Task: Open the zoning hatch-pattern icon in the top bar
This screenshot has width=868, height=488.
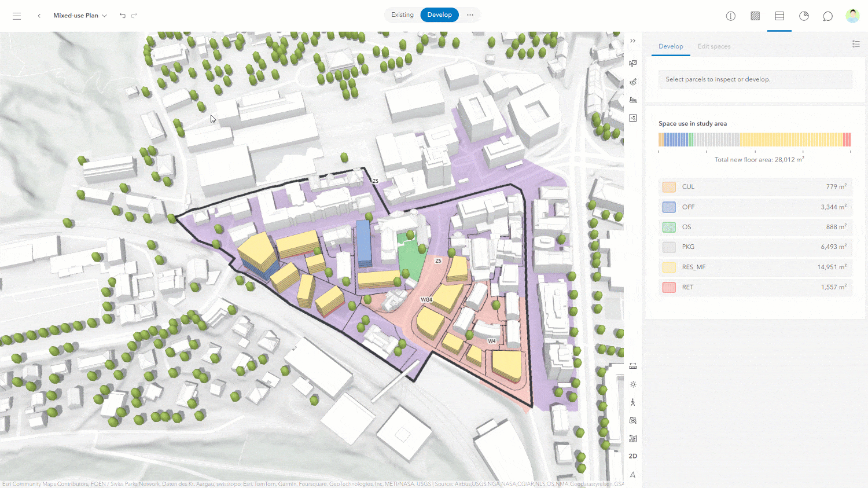Action: click(755, 16)
